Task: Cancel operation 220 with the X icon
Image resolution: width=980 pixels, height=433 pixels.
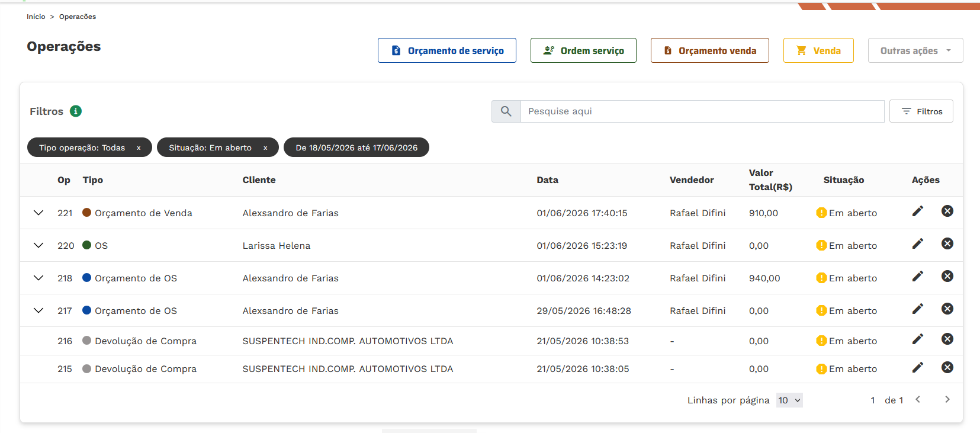Action: 947,243
